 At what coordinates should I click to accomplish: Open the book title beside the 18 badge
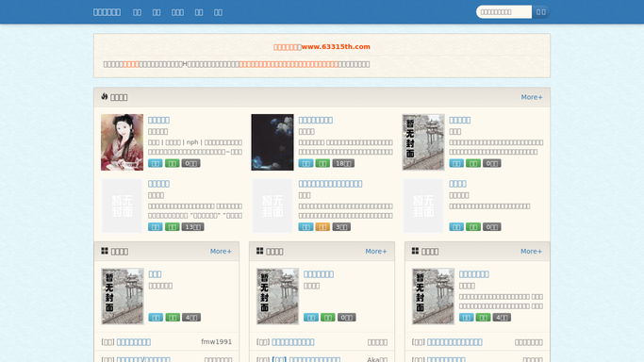coord(316,121)
